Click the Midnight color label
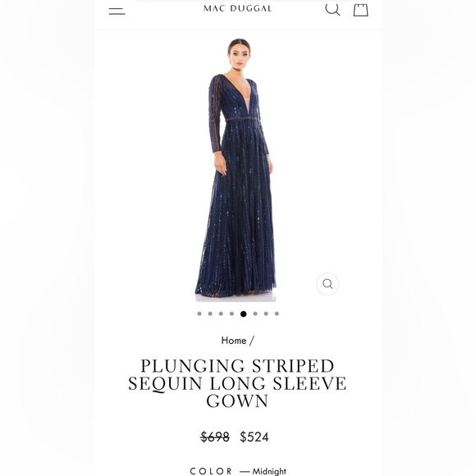This screenshot has height=476, width=476. (x=269, y=471)
